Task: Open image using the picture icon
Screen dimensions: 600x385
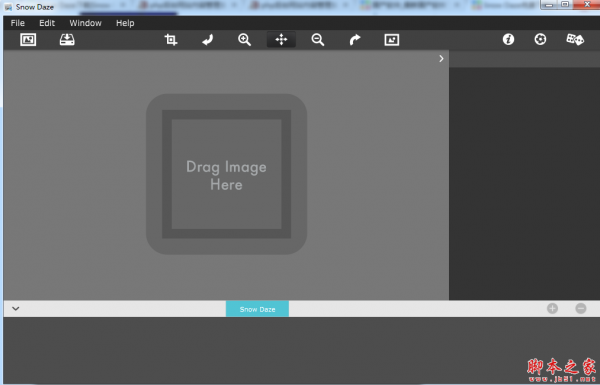Action: click(x=28, y=39)
